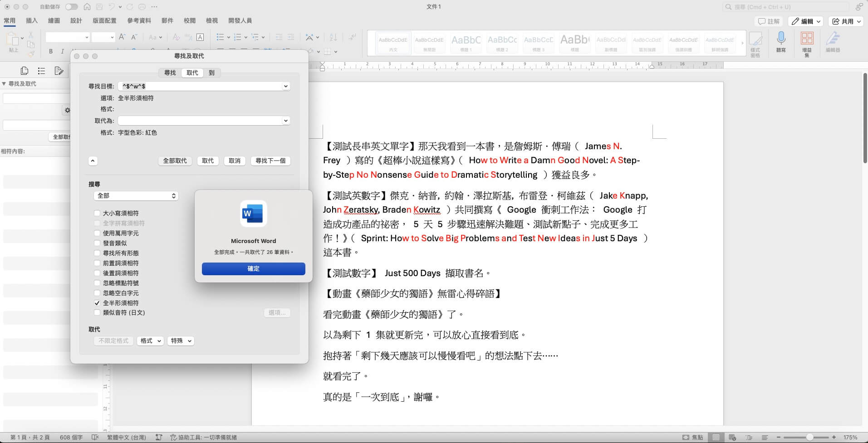
Task: Switch to the 尋找 tab in dialog
Action: tap(170, 73)
